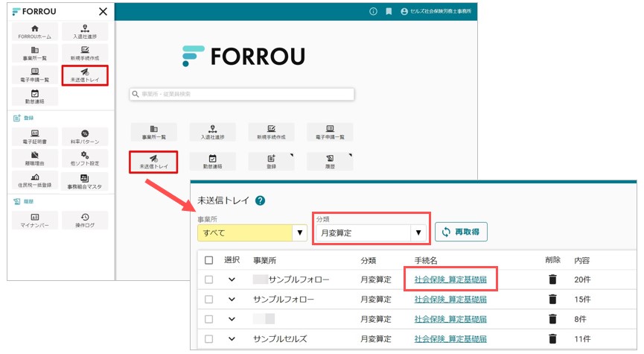Open 離職理由 in the side menu

point(35,159)
